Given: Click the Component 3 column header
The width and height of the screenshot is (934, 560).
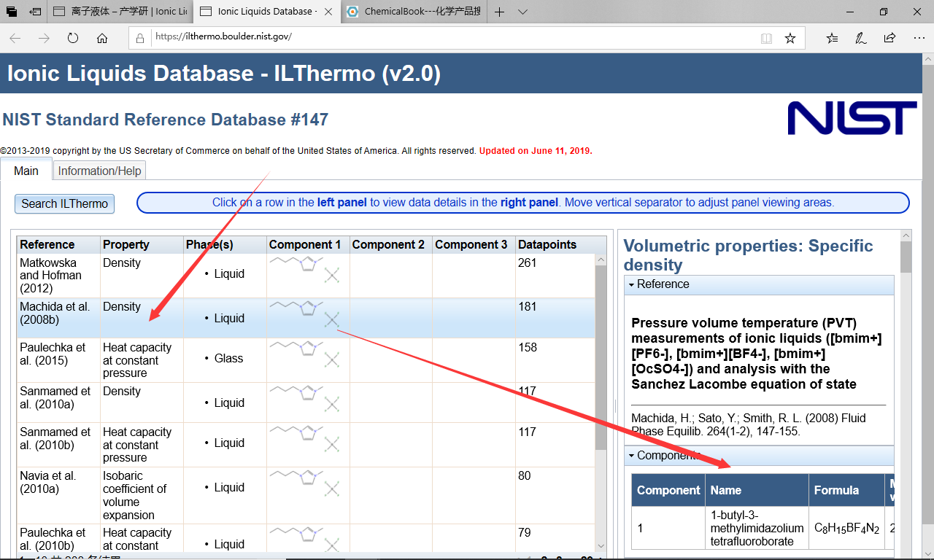Looking at the screenshot, I should 474,244.
